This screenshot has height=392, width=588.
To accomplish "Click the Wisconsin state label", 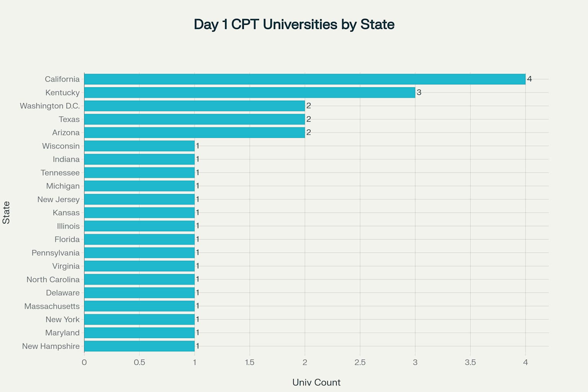I will pos(61,146).
